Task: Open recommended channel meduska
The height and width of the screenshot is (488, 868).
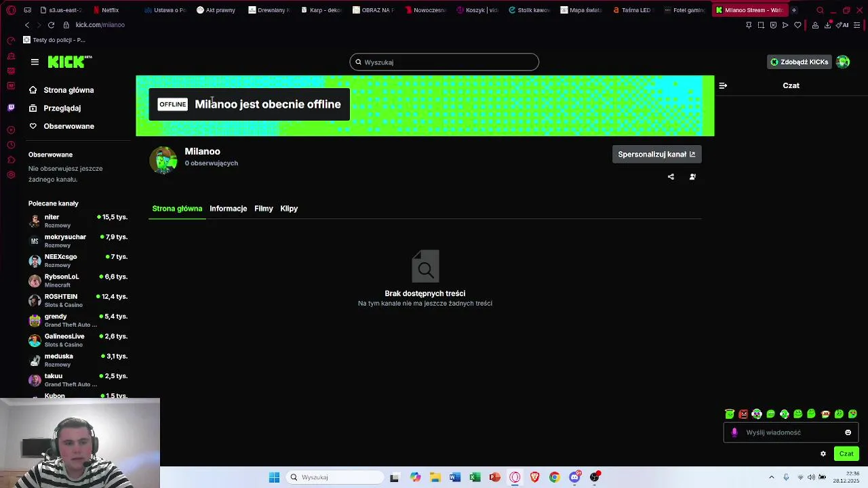Action: (x=78, y=360)
